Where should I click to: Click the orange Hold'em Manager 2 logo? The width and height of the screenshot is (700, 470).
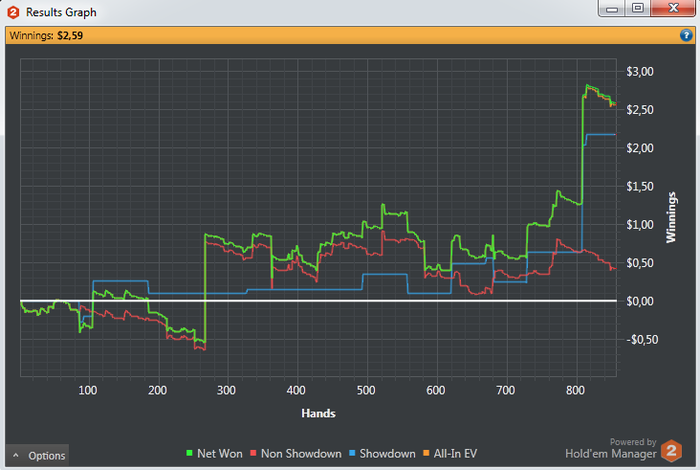[x=671, y=451]
